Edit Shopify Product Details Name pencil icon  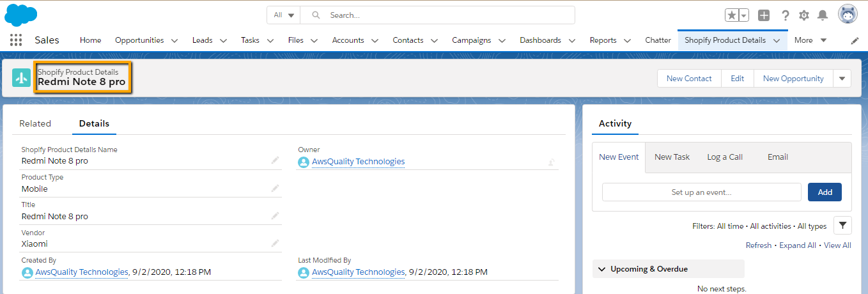275,160
